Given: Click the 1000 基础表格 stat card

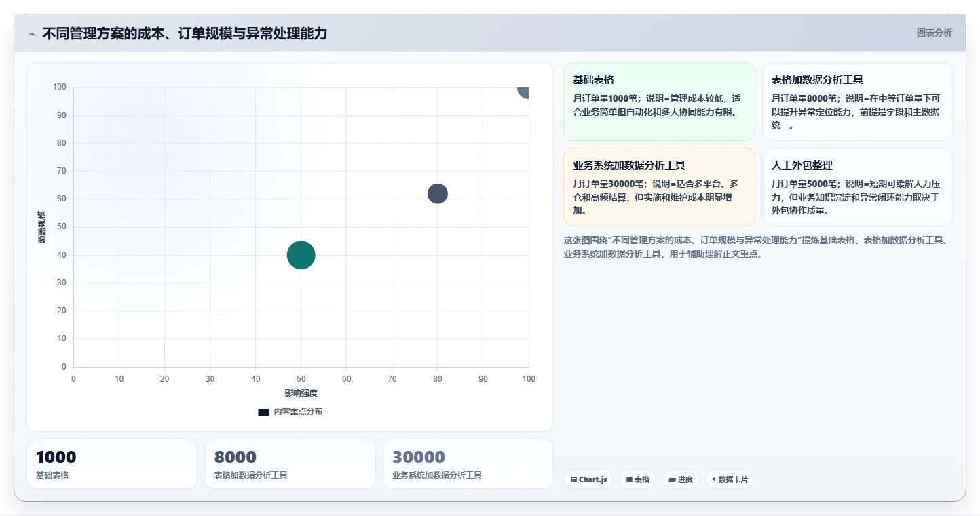Looking at the screenshot, I should pyautogui.click(x=112, y=464).
